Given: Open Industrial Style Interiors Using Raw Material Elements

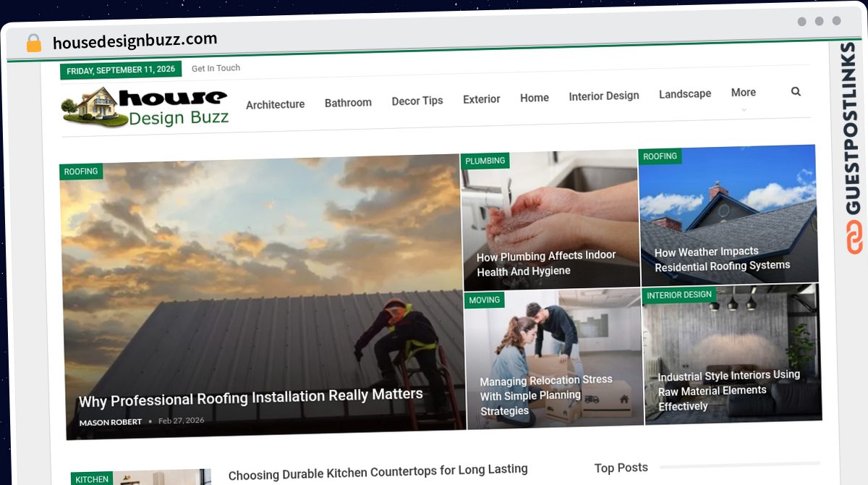Looking at the screenshot, I should 729,390.
